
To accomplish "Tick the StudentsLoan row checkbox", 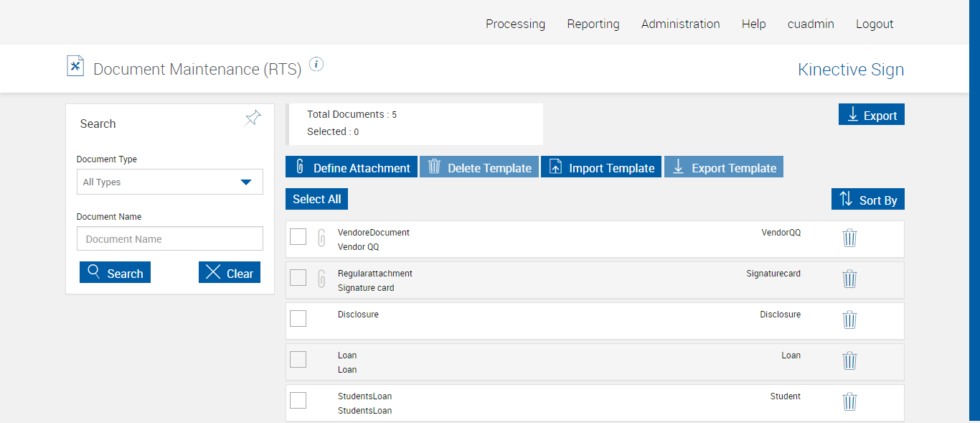I will tap(298, 400).
